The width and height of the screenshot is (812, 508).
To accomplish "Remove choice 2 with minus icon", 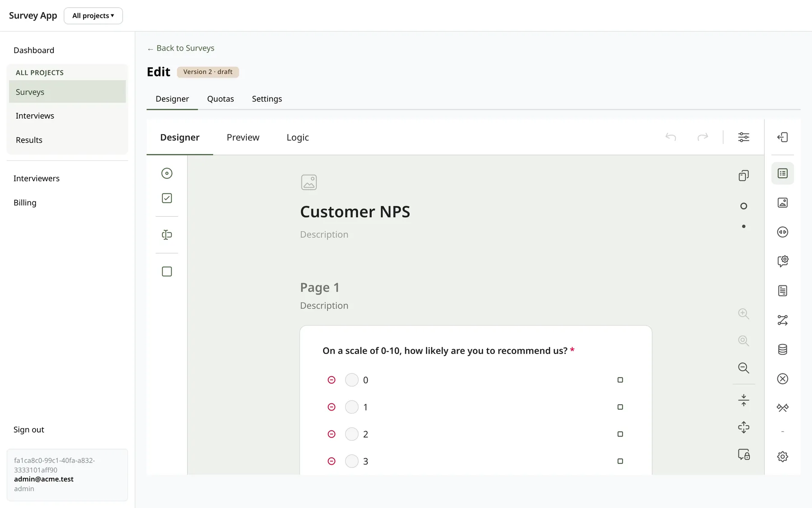I will tap(332, 434).
